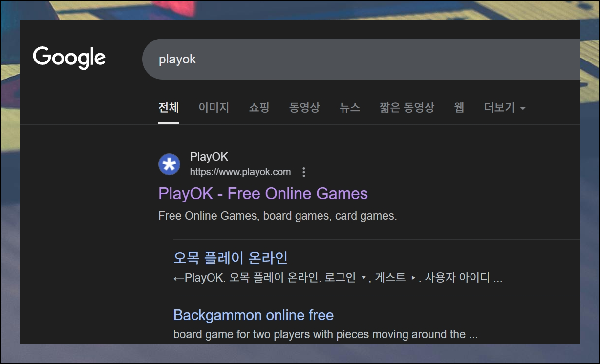Click the https://www.playok.com URL text
This screenshot has height=364, width=600.
pos(240,172)
